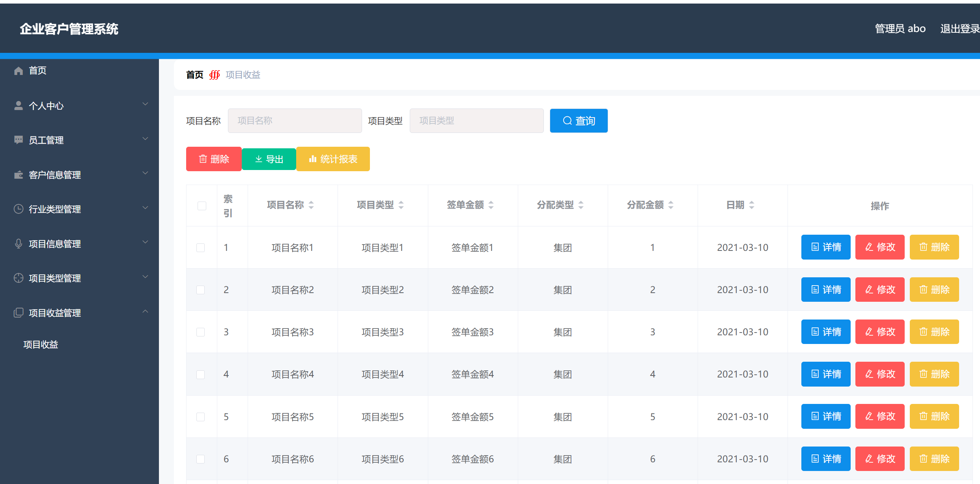
Task: Click the 项目收益管理 copy icon
Action: [18, 312]
